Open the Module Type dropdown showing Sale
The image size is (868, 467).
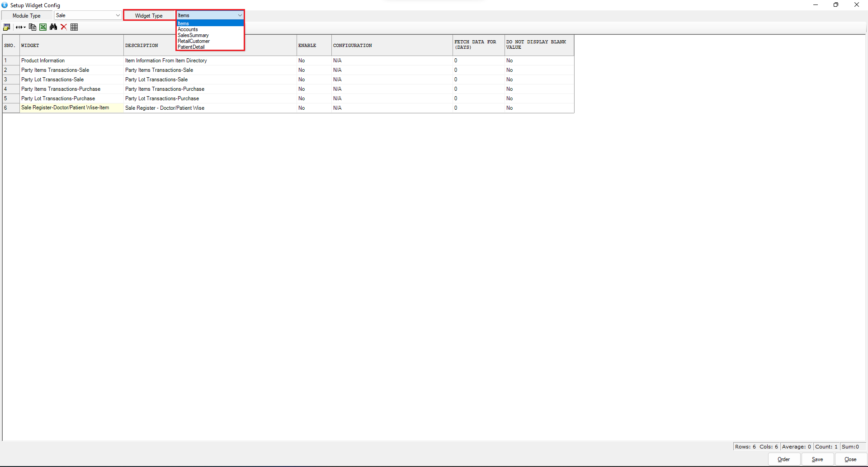(88, 15)
